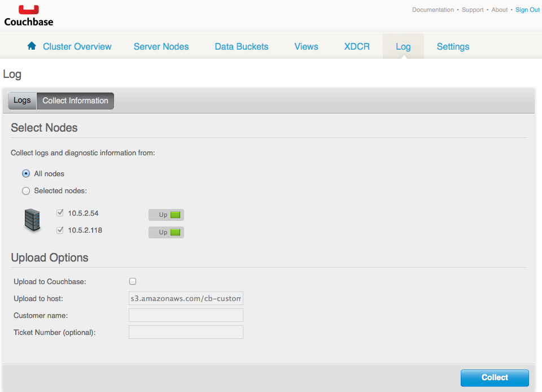Screen dimensions: 542x392
Task: Open the XDCR tab
Action: pos(357,47)
